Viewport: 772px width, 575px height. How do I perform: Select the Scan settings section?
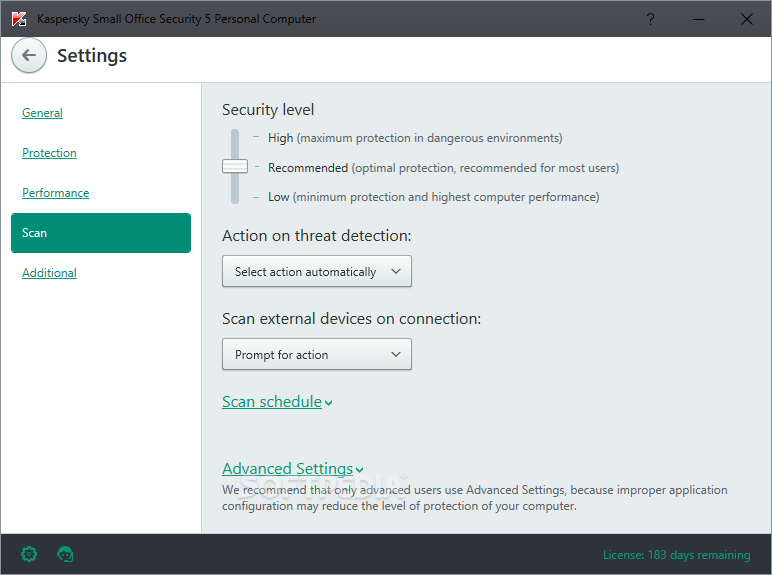pyautogui.click(x=101, y=233)
